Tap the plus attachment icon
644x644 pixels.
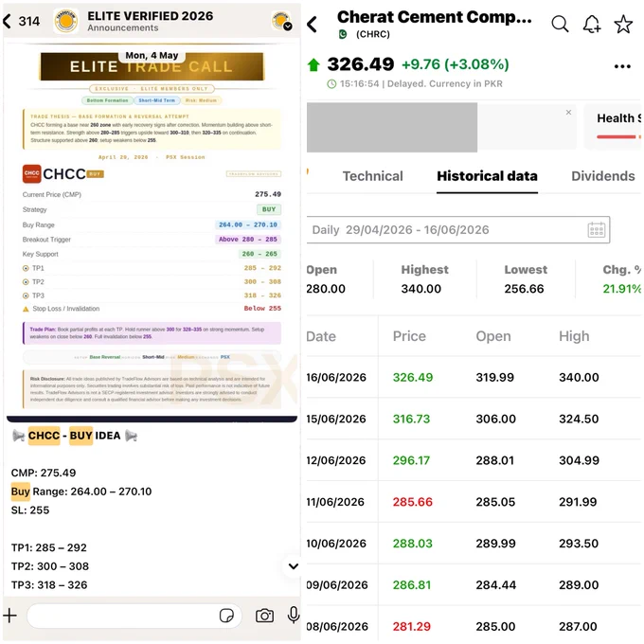(9, 616)
